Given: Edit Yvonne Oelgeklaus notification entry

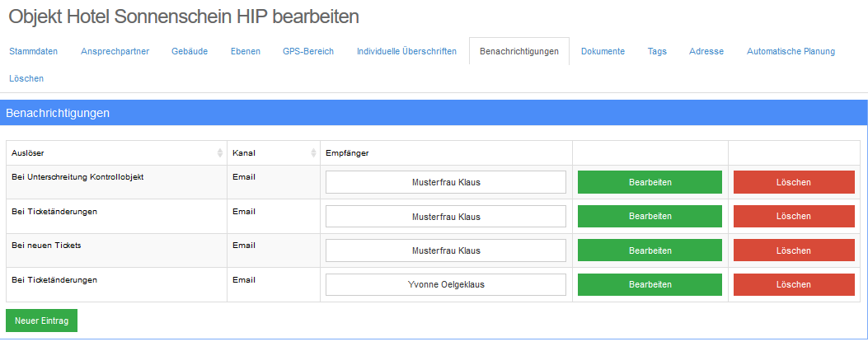Looking at the screenshot, I should (x=650, y=284).
